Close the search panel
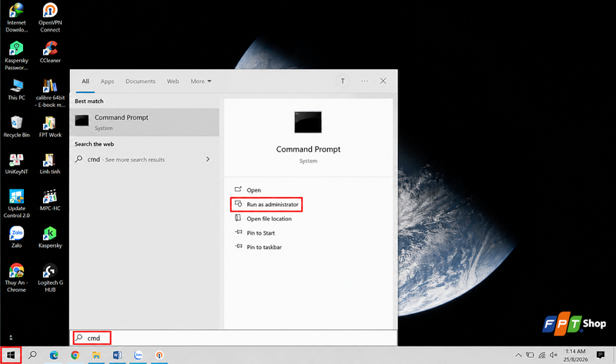 tap(383, 81)
